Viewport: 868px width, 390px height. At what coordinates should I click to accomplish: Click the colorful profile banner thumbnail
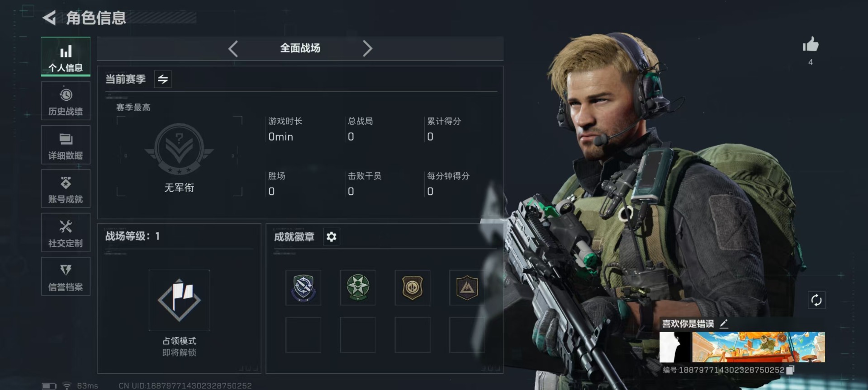pyautogui.click(x=759, y=347)
